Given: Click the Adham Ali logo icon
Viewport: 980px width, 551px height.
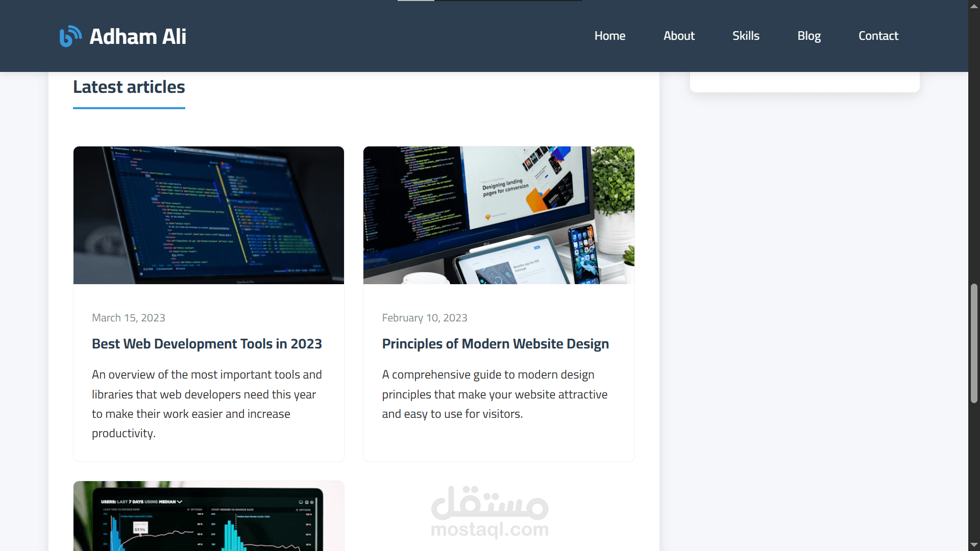Looking at the screenshot, I should [70, 36].
